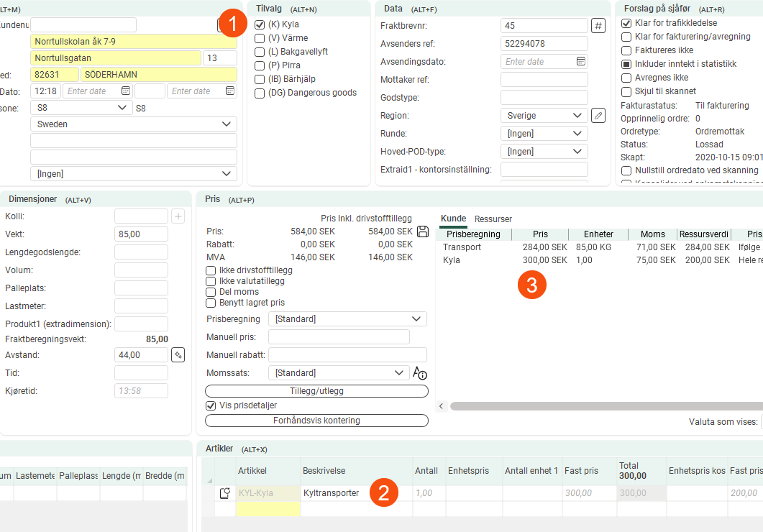Check the Faktureres ikke option
The width and height of the screenshot is (763, 532).
[x=626, y=50]
